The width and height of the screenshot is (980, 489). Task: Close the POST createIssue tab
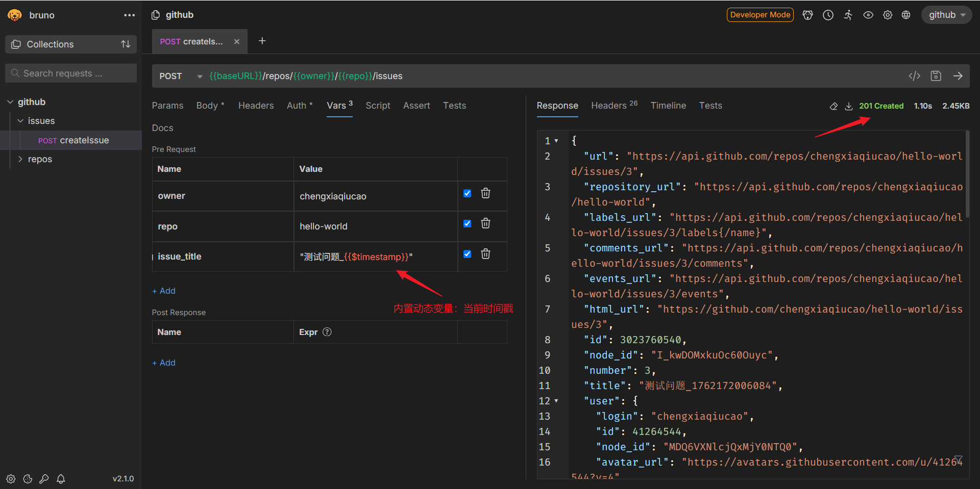click(237, 42)
